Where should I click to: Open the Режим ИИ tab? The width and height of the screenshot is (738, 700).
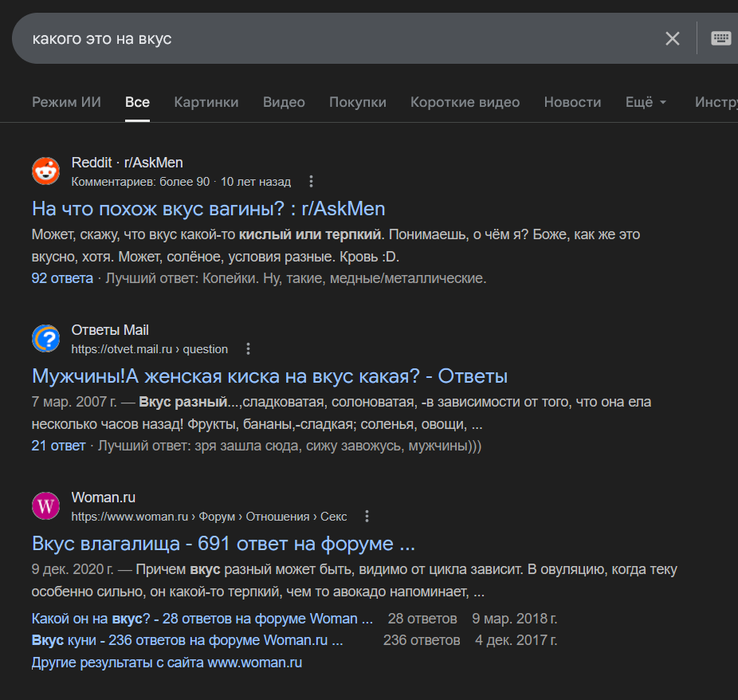pos(66,102)
